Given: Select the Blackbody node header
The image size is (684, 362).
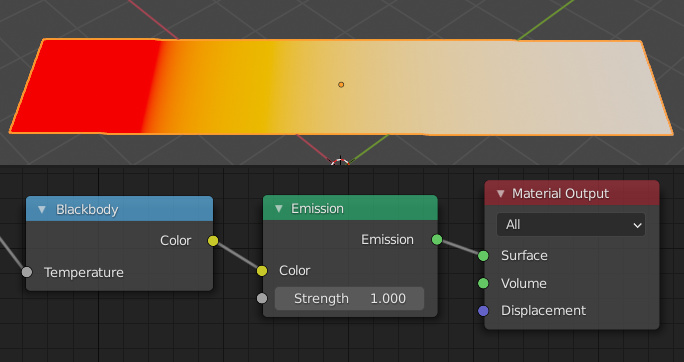Looking at the screenshot, I should (x=120, y=209).
